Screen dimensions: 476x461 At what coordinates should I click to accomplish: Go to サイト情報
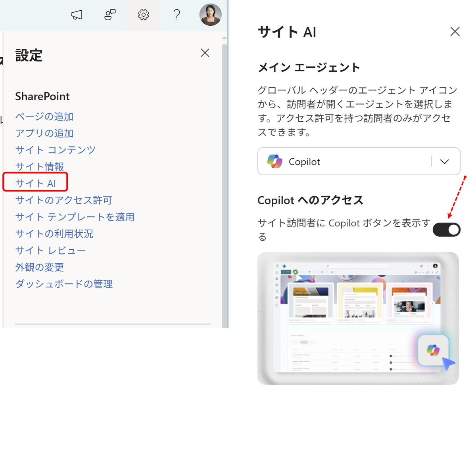[x=40, y=166]
